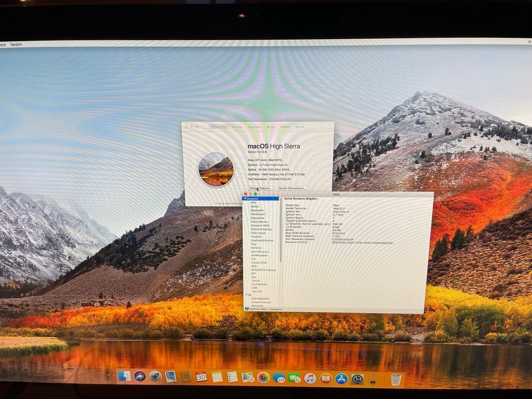
Task: Open System Preferences gear in Dock
Action: (357, 379)
